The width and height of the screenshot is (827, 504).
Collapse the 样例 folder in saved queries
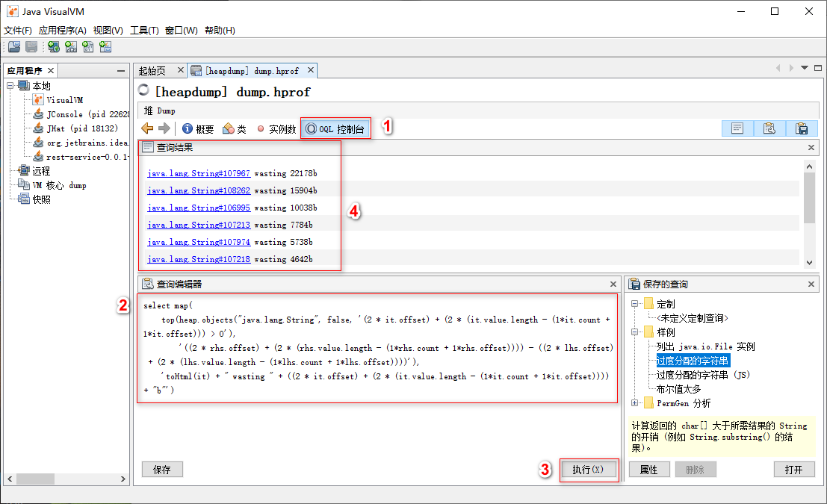tap(634, 332)
